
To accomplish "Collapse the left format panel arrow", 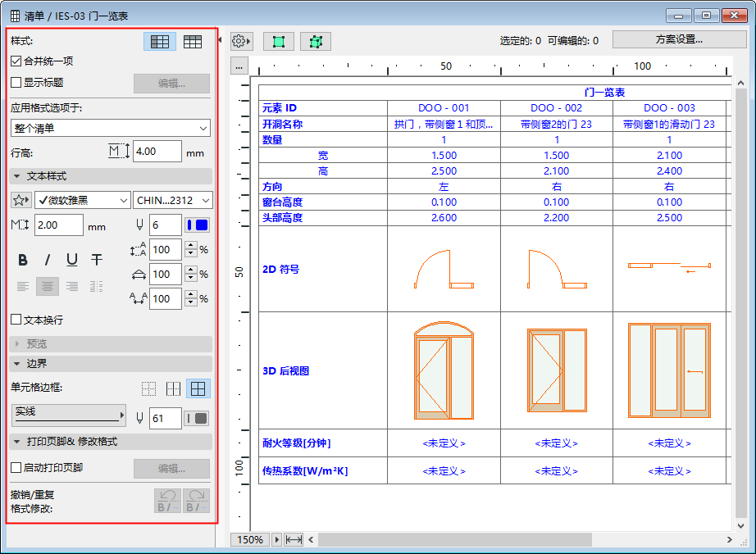I will point(220,40).
